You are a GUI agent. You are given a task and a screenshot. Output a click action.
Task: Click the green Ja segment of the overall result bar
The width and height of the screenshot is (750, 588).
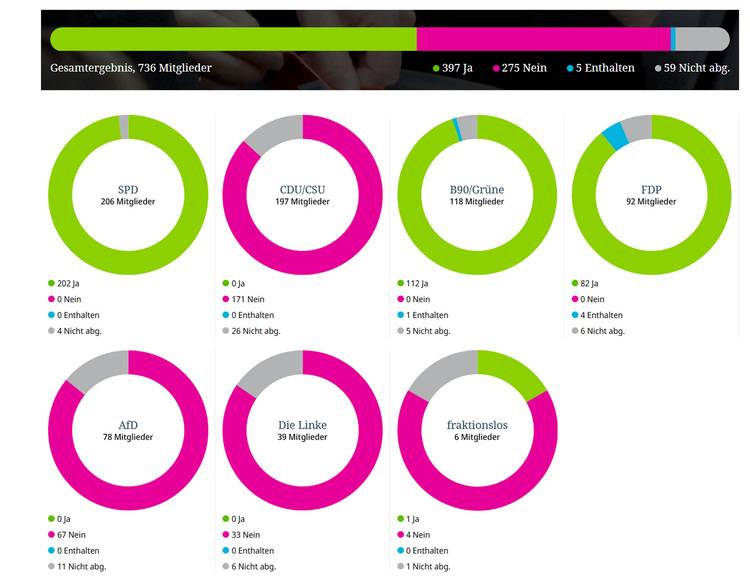coord(233,39)
